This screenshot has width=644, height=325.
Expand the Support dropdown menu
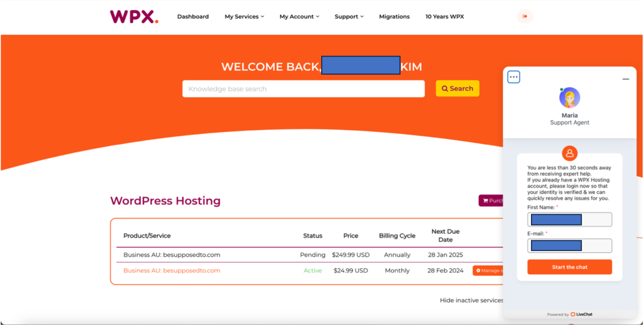coord(349,17)
